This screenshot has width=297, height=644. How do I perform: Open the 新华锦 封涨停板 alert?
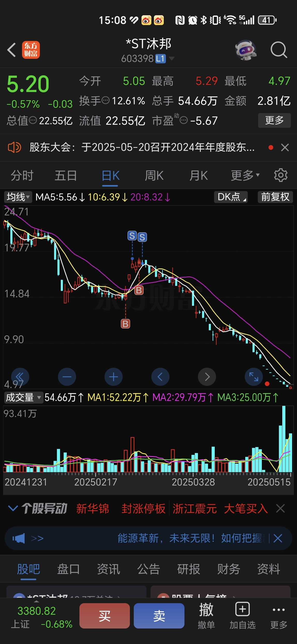[x=121, y=509]
